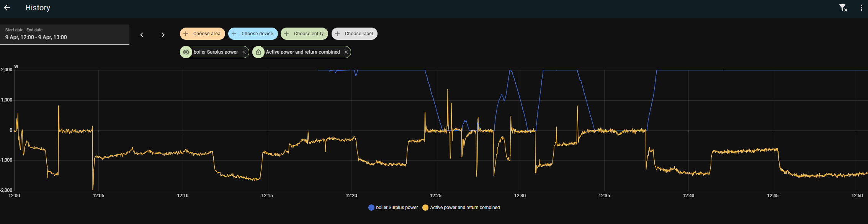This screenshot has width=868, height=224.
Task: Click the 12:45 time axis label
Action: pos(773,196)
